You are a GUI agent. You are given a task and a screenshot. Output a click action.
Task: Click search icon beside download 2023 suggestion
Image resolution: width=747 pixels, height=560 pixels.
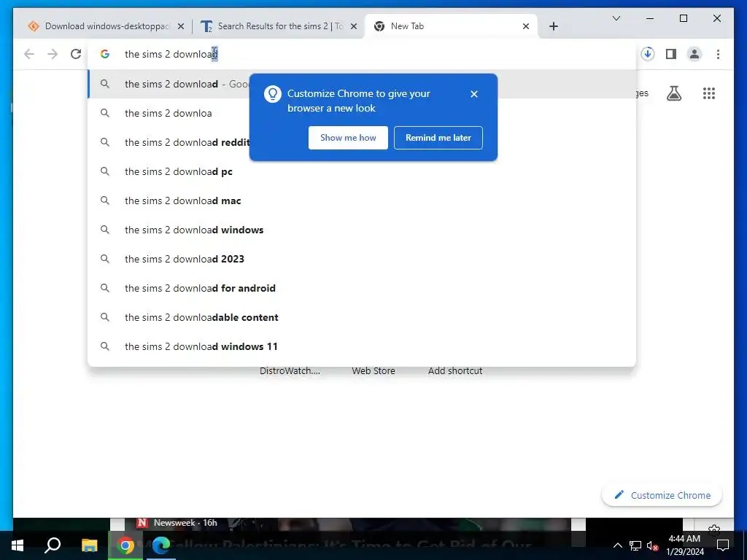coord(105,259)
